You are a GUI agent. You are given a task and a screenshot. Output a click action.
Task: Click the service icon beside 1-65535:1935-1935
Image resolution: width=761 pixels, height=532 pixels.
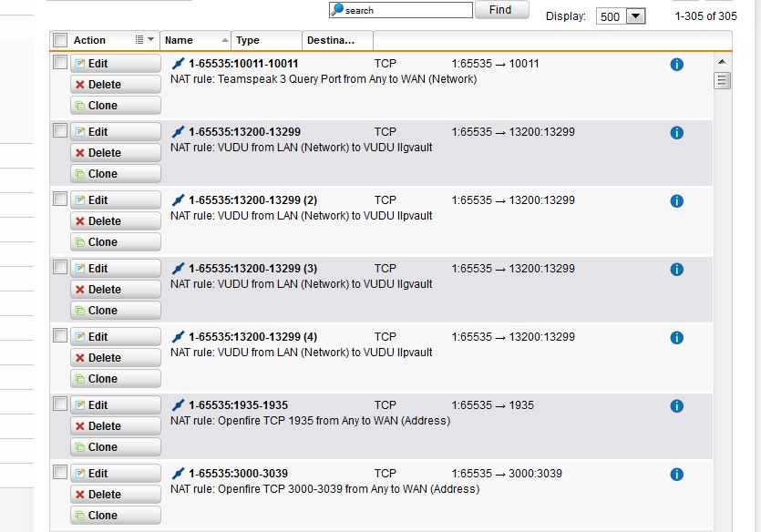point(178,405)
